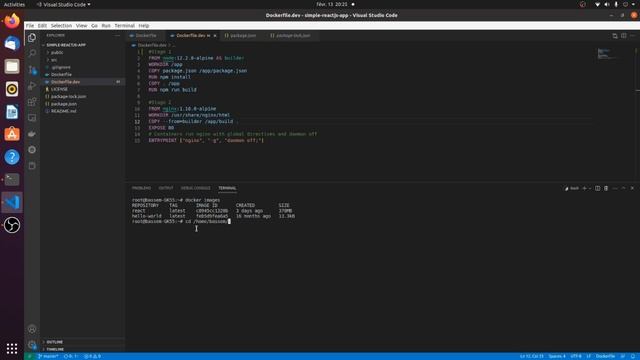
Task: Open Dockerfile in the explorer tree
Action: tap(61, 74)
